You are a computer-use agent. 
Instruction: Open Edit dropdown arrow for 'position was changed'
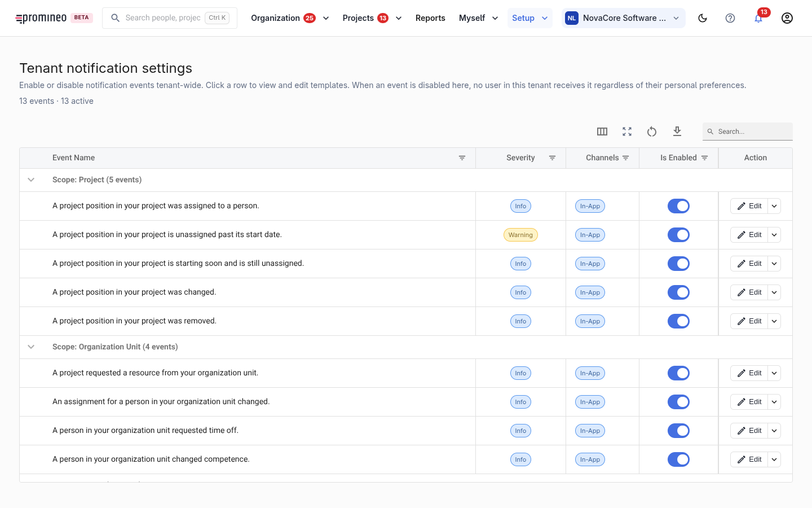pyautogui.click(x=774, y=292)
